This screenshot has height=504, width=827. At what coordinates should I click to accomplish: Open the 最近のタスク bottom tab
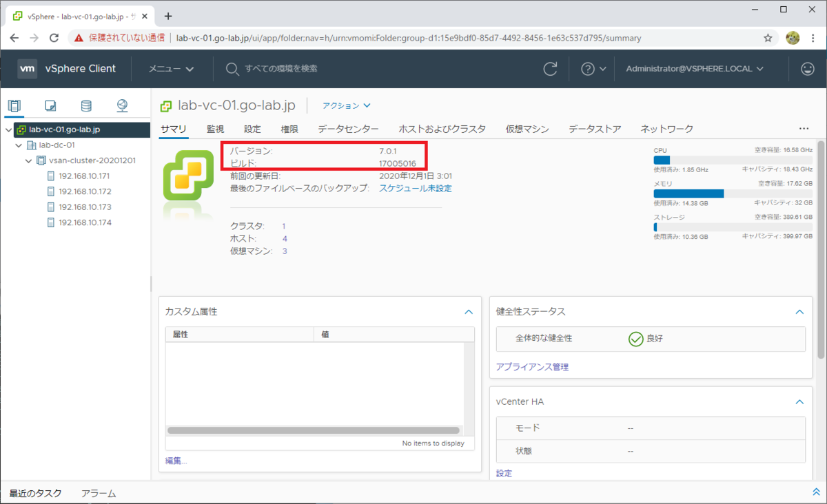click(x=35, y=493)
